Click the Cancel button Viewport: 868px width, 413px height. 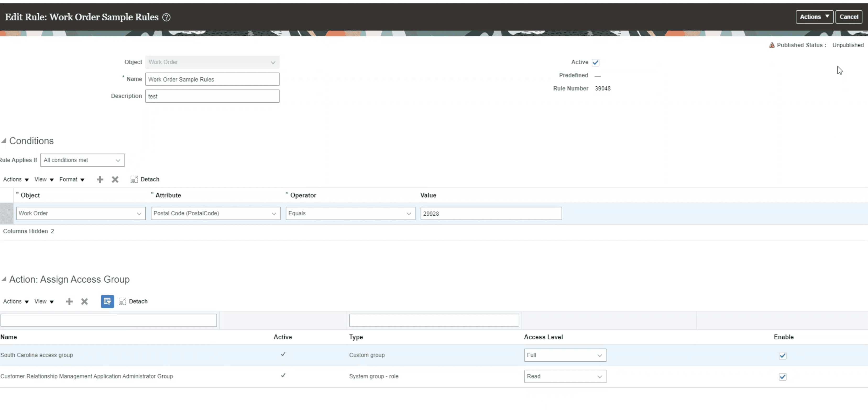pos(848,17)
